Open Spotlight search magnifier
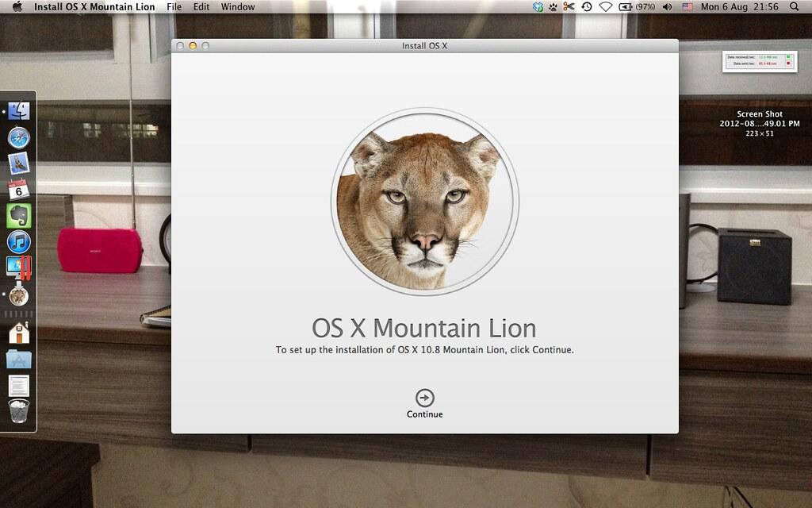Image resolution: width=812 pixels, height=508 pixels. tap(794, 7)
